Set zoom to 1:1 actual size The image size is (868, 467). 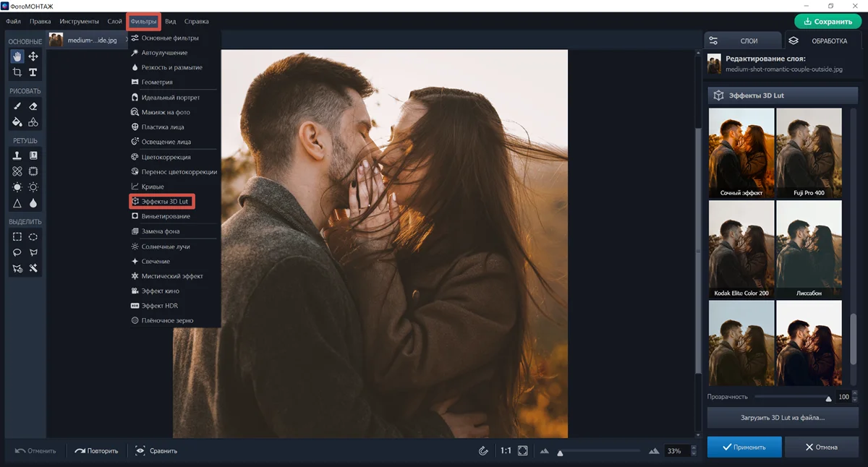tap(506, 450)
